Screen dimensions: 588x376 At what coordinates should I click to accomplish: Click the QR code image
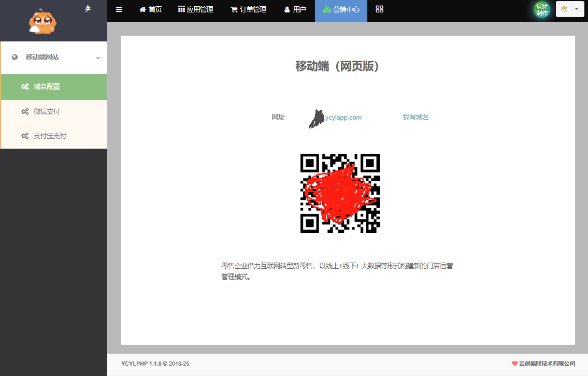tap(340, 193)
